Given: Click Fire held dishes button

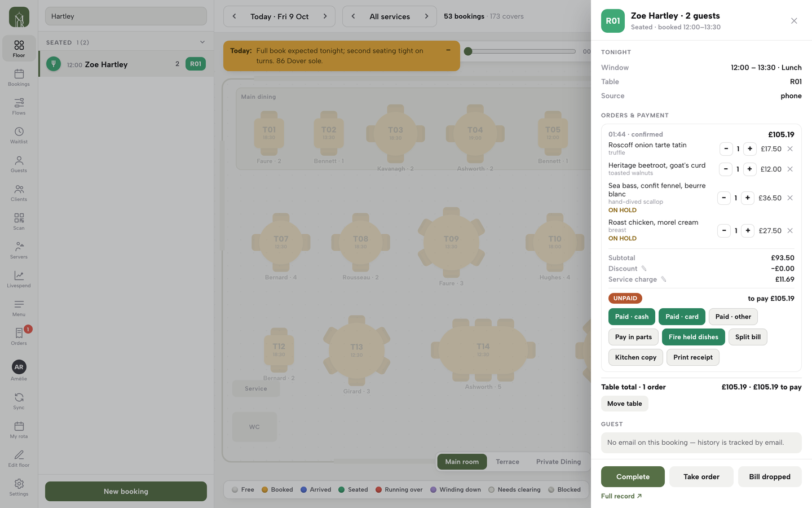Looking at the screenshot, I should click(x=694, y=337).
